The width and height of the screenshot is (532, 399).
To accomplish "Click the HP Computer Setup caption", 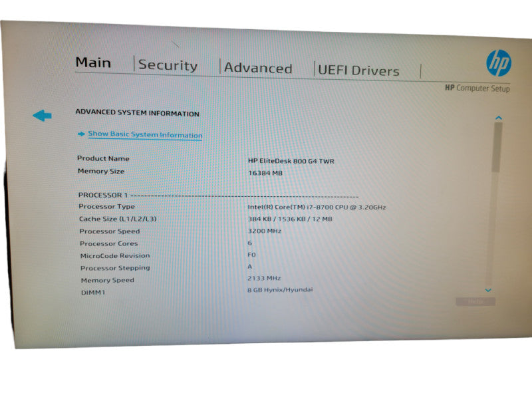I will point(477,88).
